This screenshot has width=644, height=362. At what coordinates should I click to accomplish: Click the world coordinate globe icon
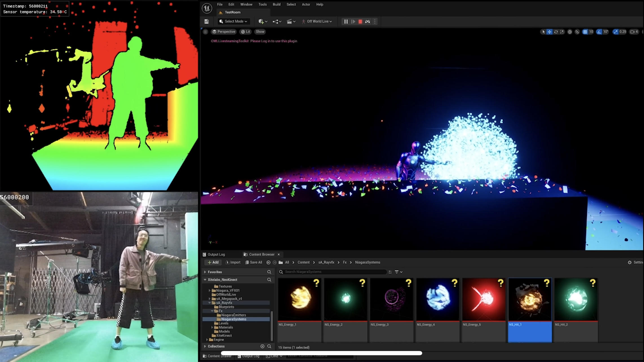[x=570, y=32]
